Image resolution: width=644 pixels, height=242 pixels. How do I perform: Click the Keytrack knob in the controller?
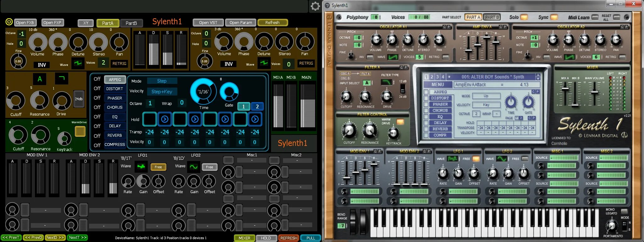(64, 139)
